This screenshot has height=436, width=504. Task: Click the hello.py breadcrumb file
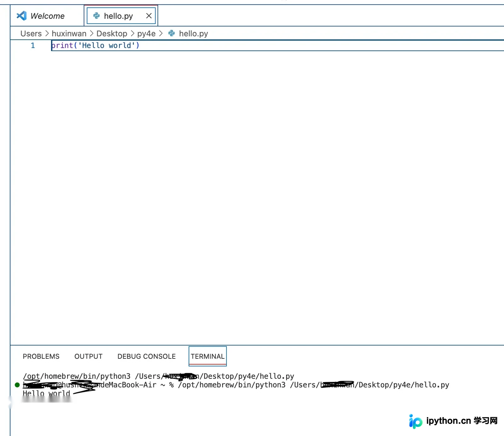coord(193,33)
